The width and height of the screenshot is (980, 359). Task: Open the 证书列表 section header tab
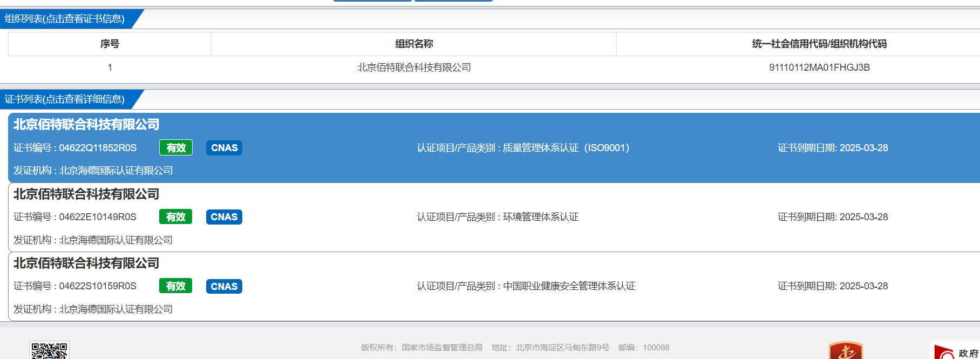click(66, 99)
